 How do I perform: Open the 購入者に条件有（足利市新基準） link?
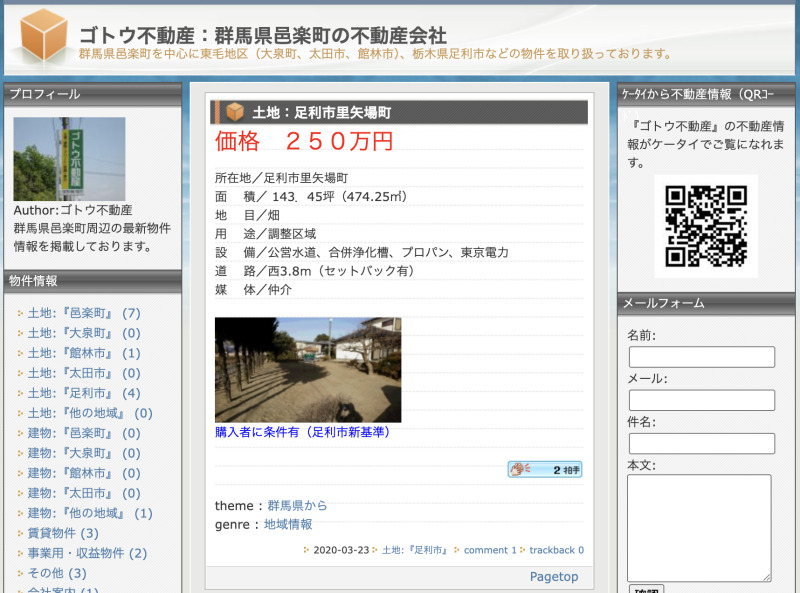coord(303,432)
